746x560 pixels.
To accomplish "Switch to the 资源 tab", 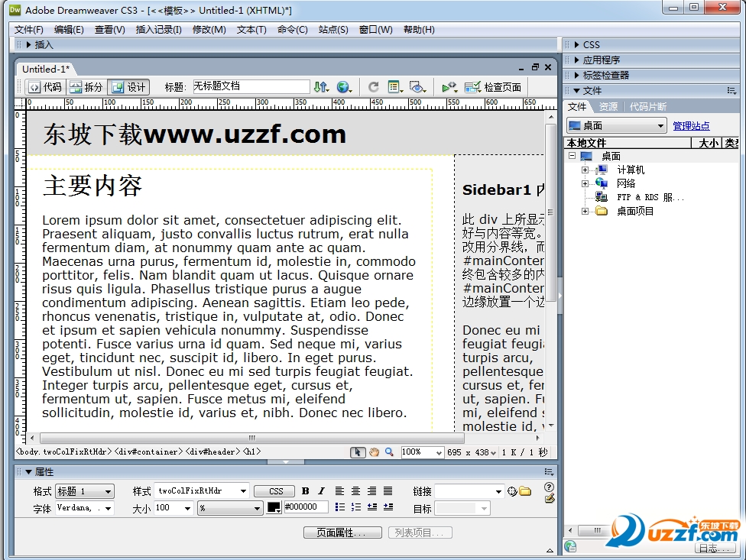I will point(608,107).
